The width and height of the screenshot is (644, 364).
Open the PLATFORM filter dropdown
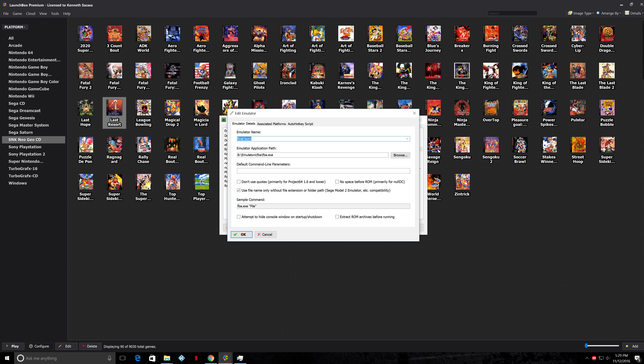point(15,27)
